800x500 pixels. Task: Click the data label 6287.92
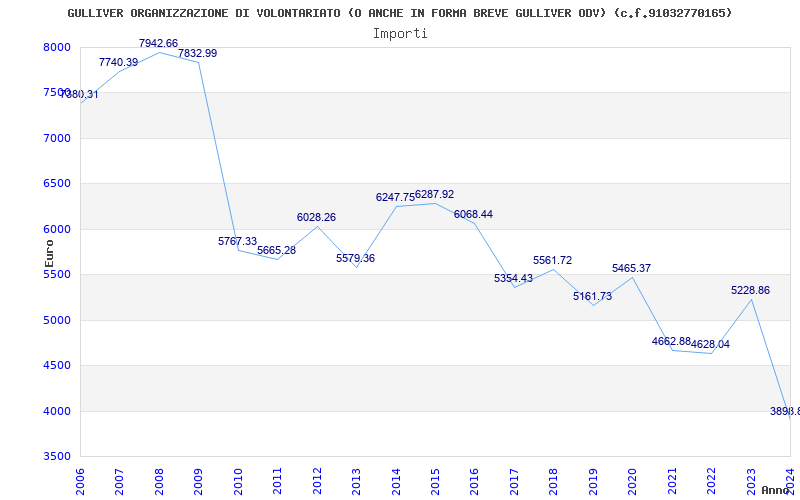(434, 194)
